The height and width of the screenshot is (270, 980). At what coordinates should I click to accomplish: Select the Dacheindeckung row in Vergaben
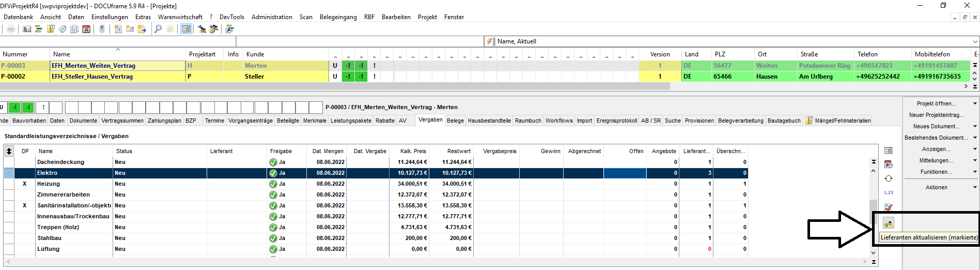(x=376, y=162)
